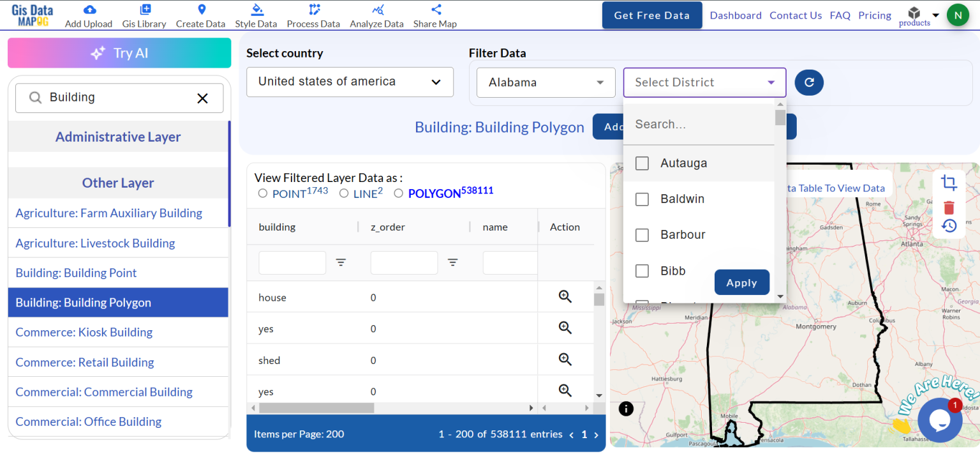Image resolution: width=980 pixels, height=456 pixels.
Task: Open the Select country dropdown
Action: click(x=350, y=82)
